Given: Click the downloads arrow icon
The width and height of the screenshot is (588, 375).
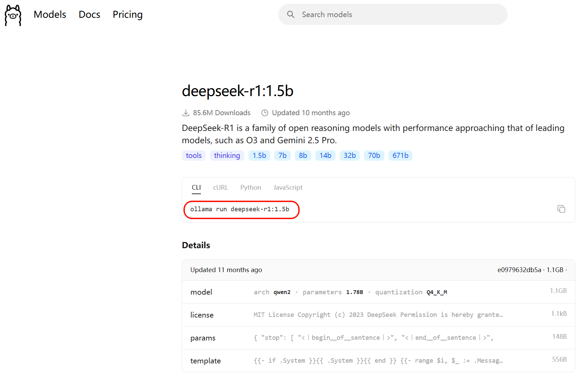Looking at the screenshot, I should click(186, 113).
